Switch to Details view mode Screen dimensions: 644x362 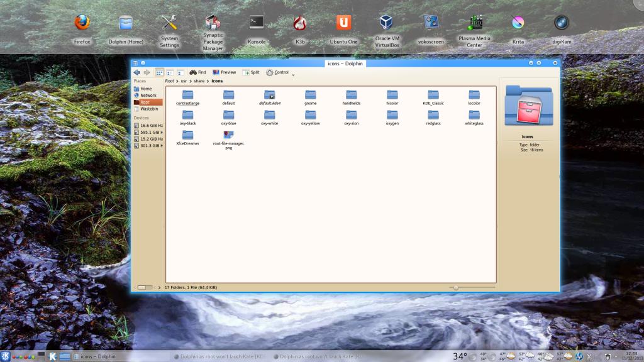180,72
